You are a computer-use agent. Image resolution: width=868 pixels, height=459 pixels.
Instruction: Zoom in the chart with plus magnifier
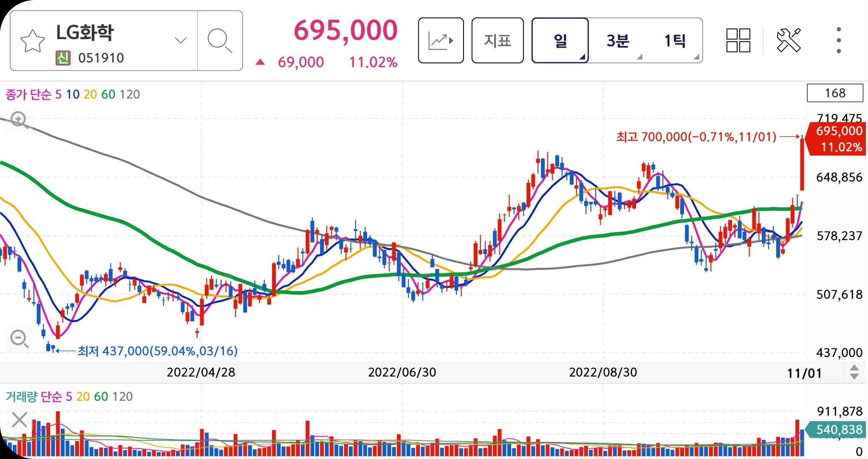[x=19, y=120]
